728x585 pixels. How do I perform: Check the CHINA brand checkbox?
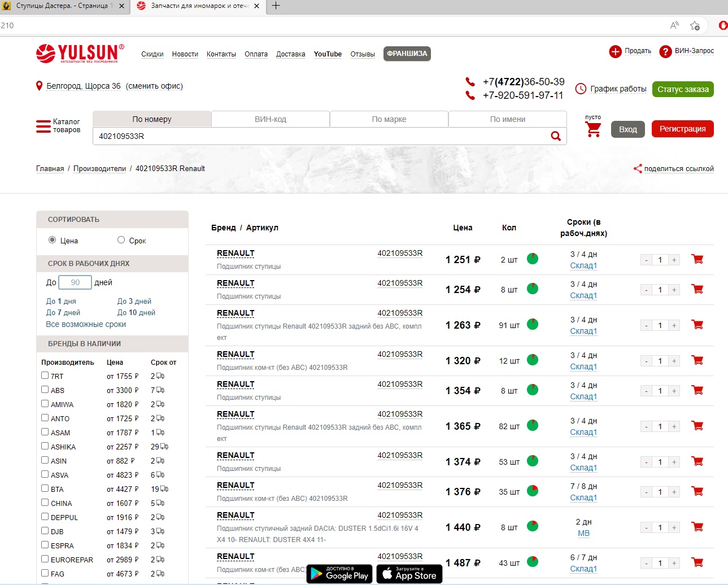[45, 502]
